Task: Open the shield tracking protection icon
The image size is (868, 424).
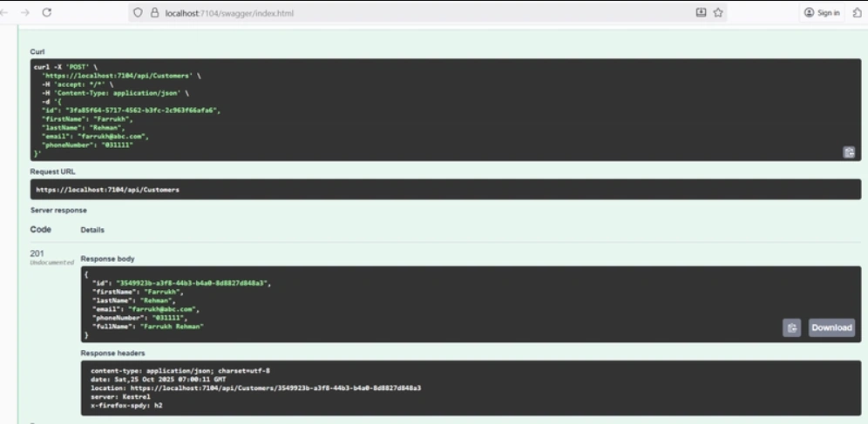Action: pyautogui.click(x=139, y=13)
